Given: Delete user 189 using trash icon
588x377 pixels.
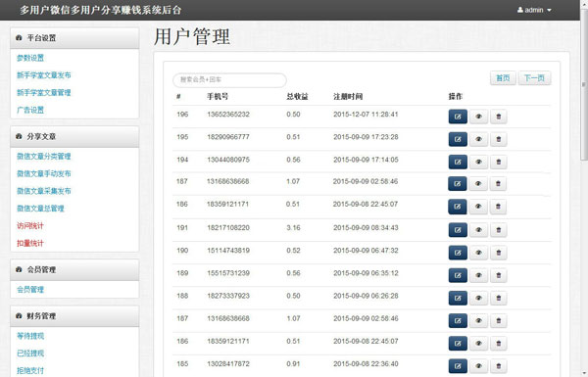Looking at the screenshot, I should click(499, 275).
